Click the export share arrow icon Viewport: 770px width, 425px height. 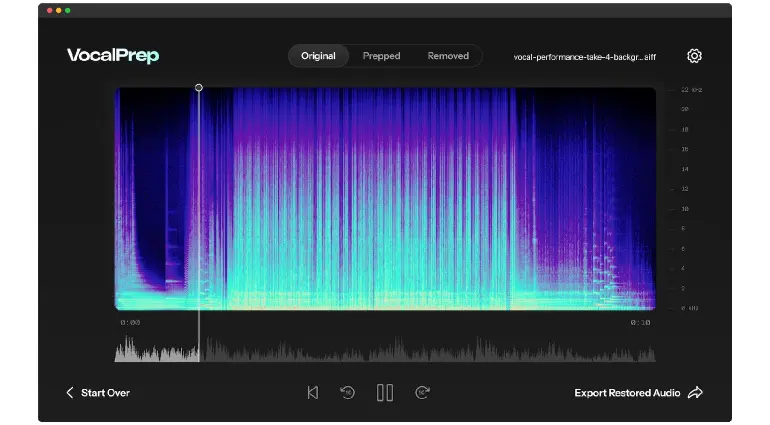coord(696,393)
